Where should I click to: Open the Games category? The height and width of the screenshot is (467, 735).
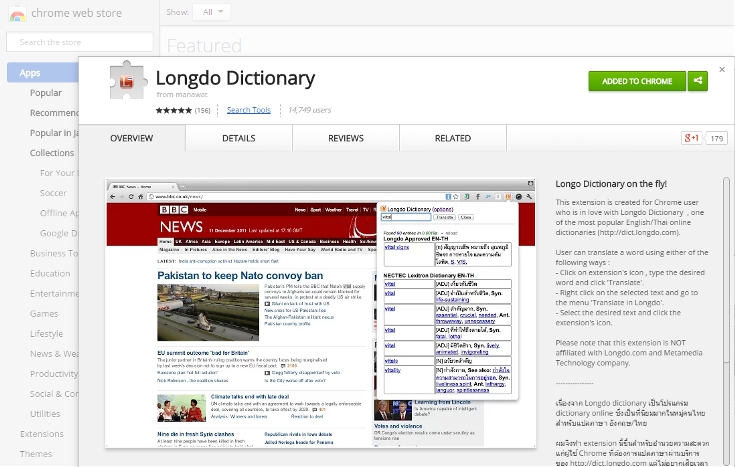(44, 314)
